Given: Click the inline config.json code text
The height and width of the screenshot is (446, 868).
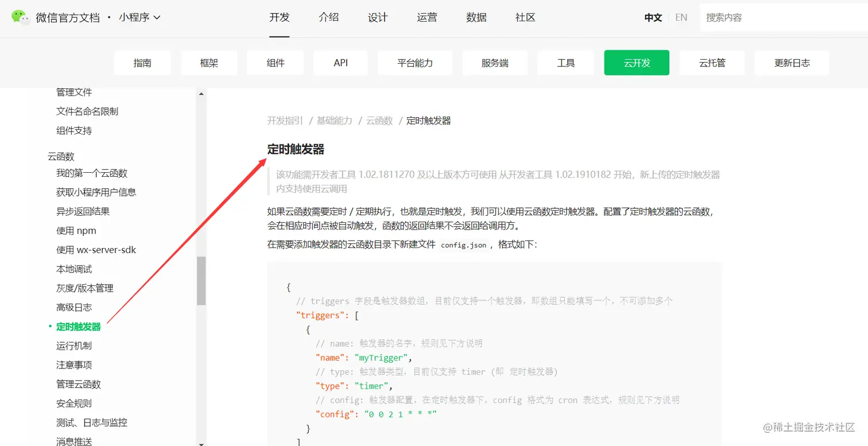Looking at the screenshot, I should (464, 245).
